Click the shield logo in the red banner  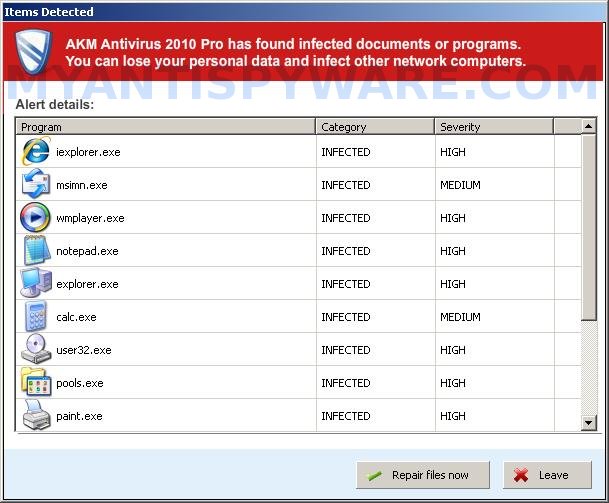click(x=33, y=51)
